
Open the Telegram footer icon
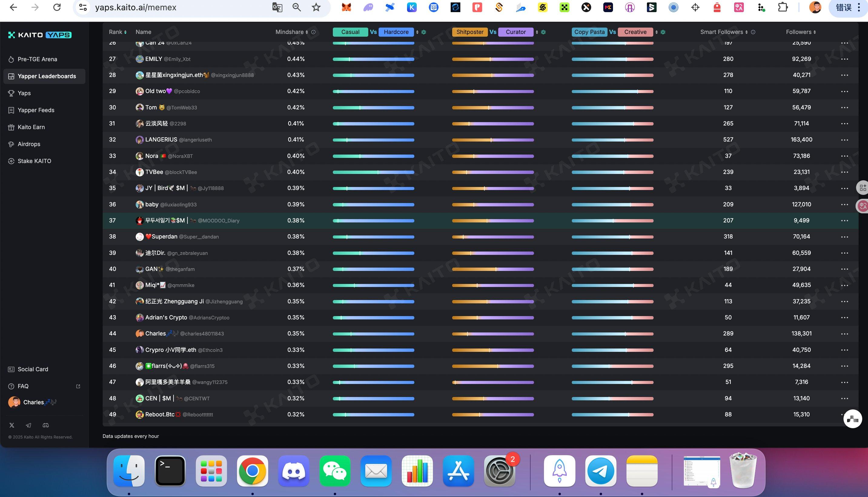click(x=29, y=425)
